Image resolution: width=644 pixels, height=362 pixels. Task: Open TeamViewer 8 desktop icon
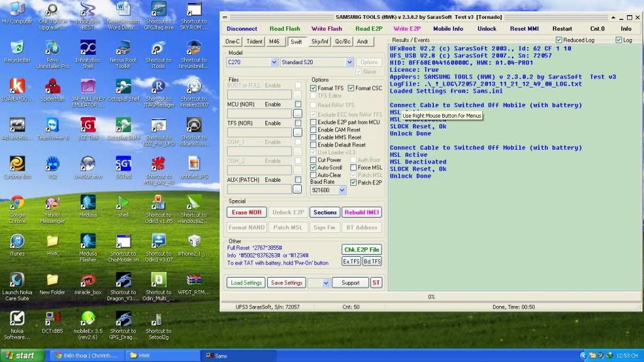[53, 129]
